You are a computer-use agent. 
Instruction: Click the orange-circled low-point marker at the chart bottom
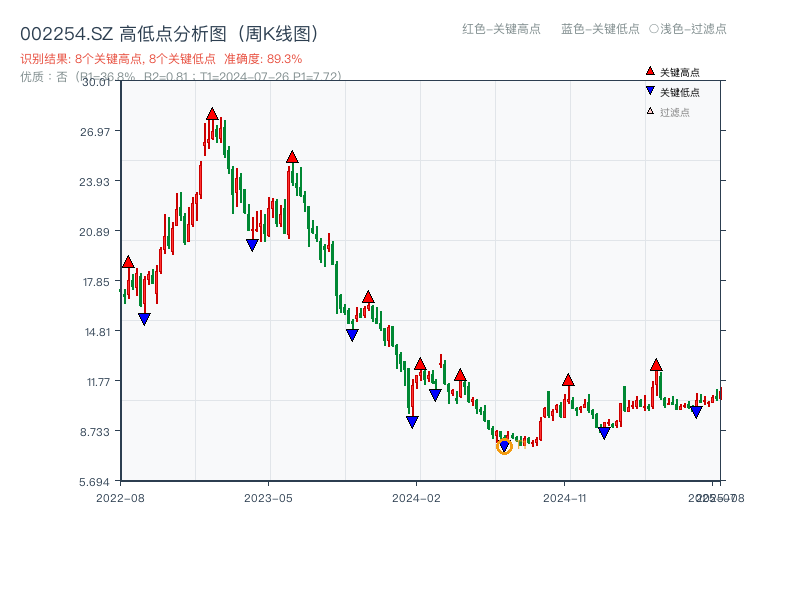click(504, 445)
